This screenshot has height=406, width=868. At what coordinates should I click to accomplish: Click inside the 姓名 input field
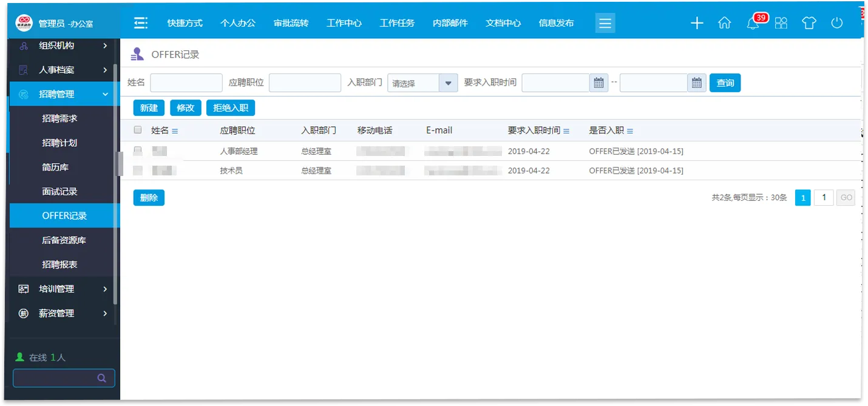click(x=186, y=83)
